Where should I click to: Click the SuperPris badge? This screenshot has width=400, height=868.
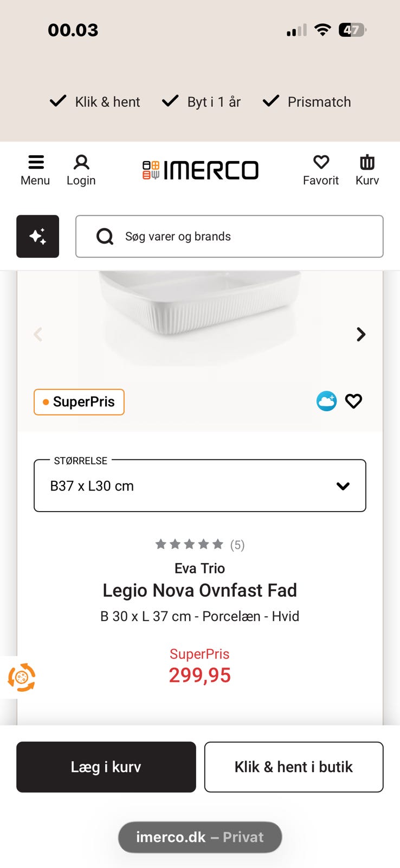[79, 402]
